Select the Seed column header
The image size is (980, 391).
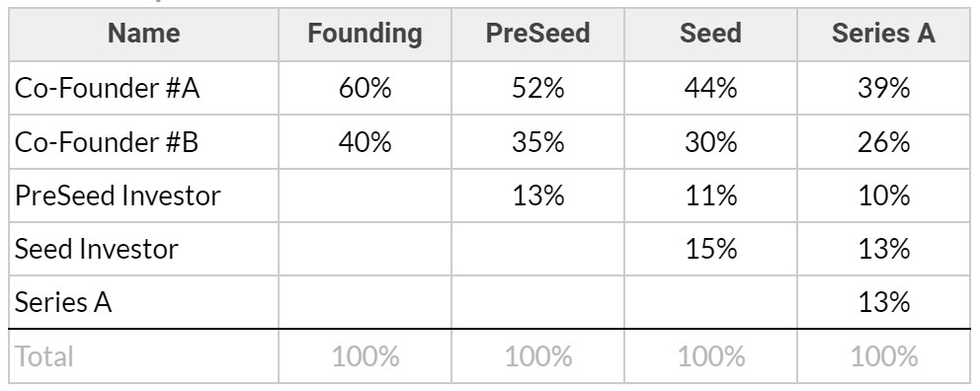coord(710,34)
